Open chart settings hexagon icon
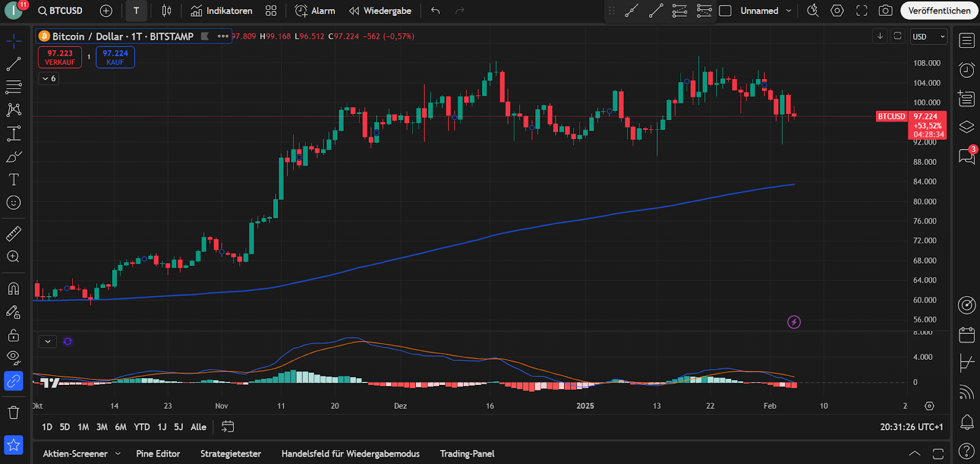The image size is (980, 464). pos(837,10)
